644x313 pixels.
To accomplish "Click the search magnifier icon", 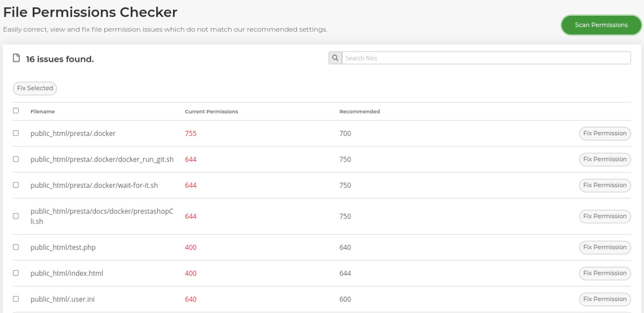I will [x=335, y=58].
